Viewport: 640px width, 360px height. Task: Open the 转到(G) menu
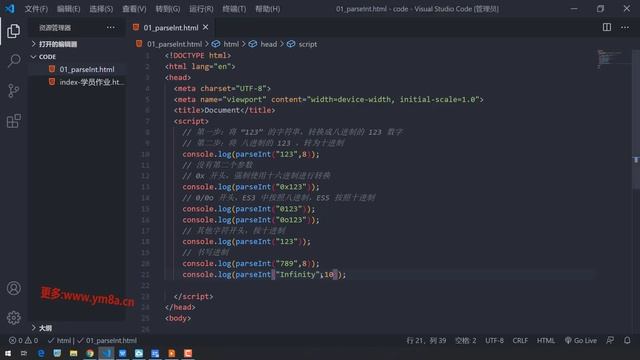[167, 9]
